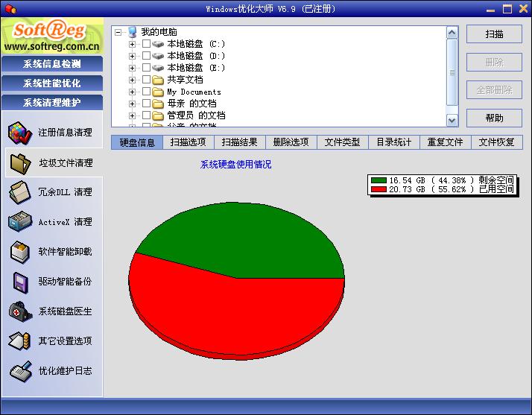Go to the 文件类型 tab
The width and height of the screenshot is (532, 415).
click(342, 142)
